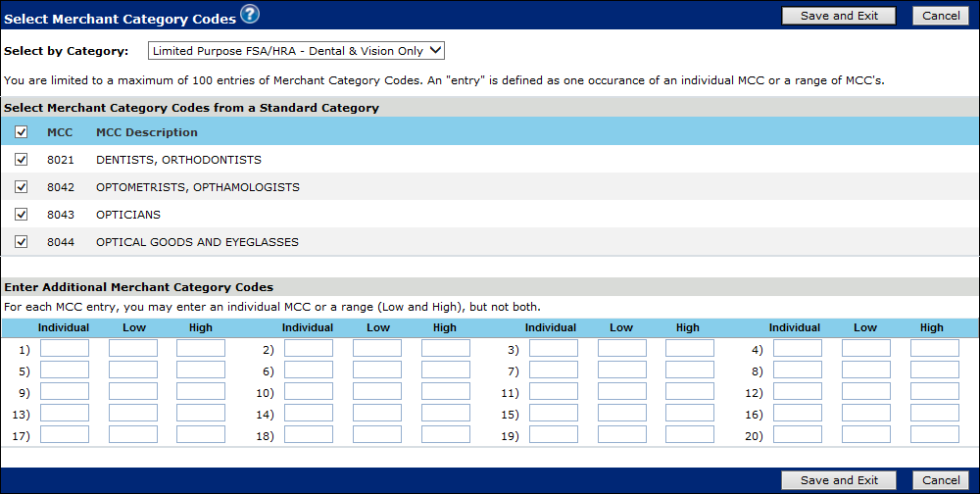The image size is (980, 494).
Task: Focus the Low field for entry 2
Action: 377,348
